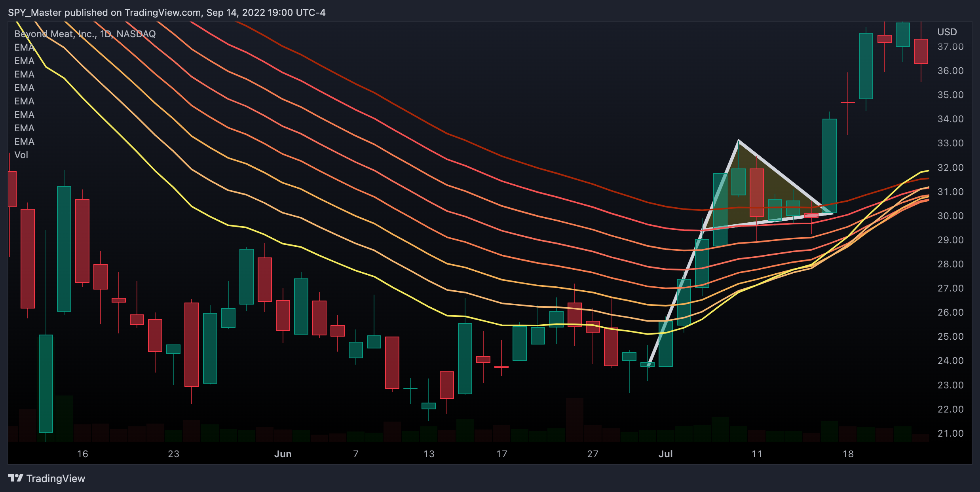Click the 13 date label on time axis
This screenshot has width=980, height=492.
429,454
